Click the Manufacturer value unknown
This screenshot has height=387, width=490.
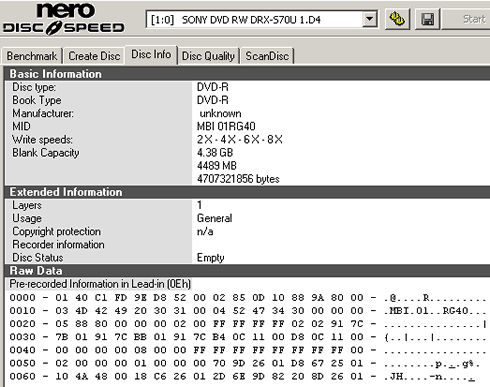click(220, 113)
